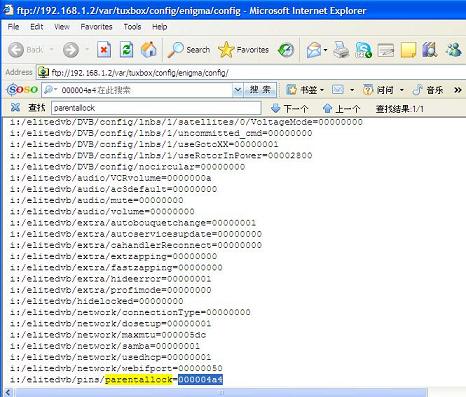Expand the Back button history dropdown
The image size is (466, 397).
coord(52,50)
